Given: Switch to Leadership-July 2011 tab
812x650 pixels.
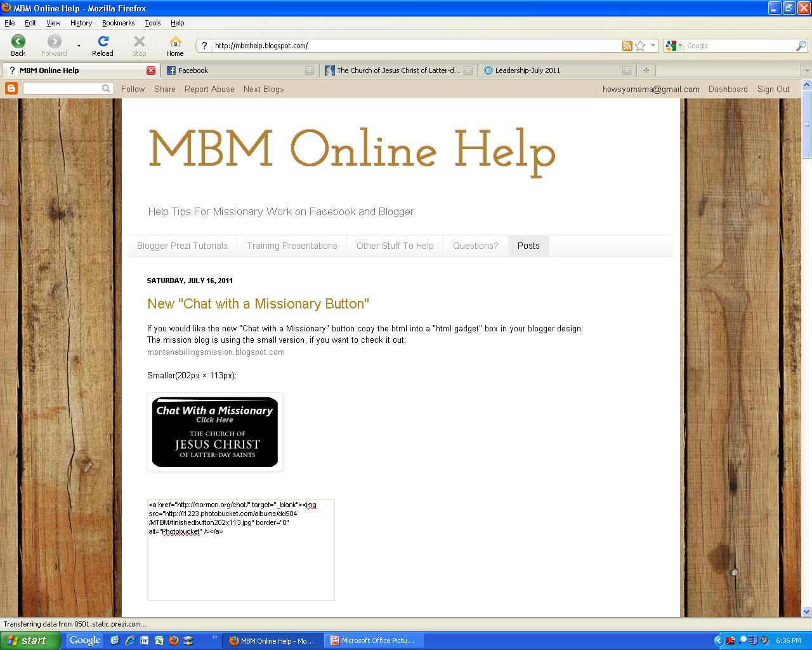Looking at the screenshot, I should 556,70.
